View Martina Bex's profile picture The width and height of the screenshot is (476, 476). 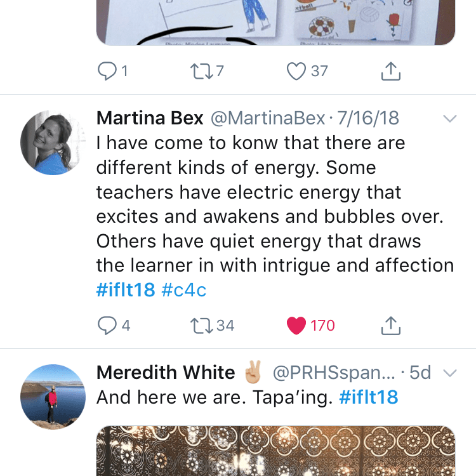click(53, 142)
